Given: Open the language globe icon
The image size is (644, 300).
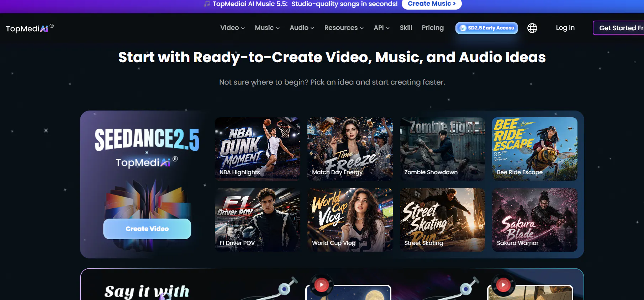Looking at the screenshot, I should coord(532,28).
